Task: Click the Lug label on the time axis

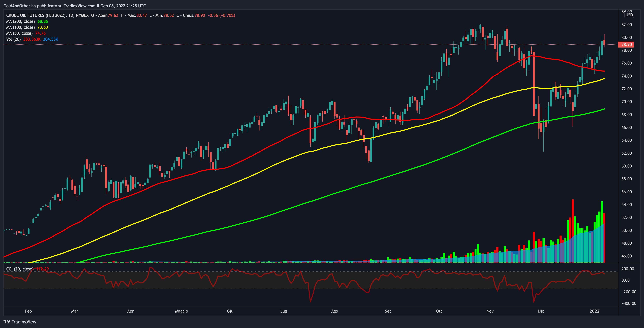Action: pyautogui.click(x=284, y=311)
